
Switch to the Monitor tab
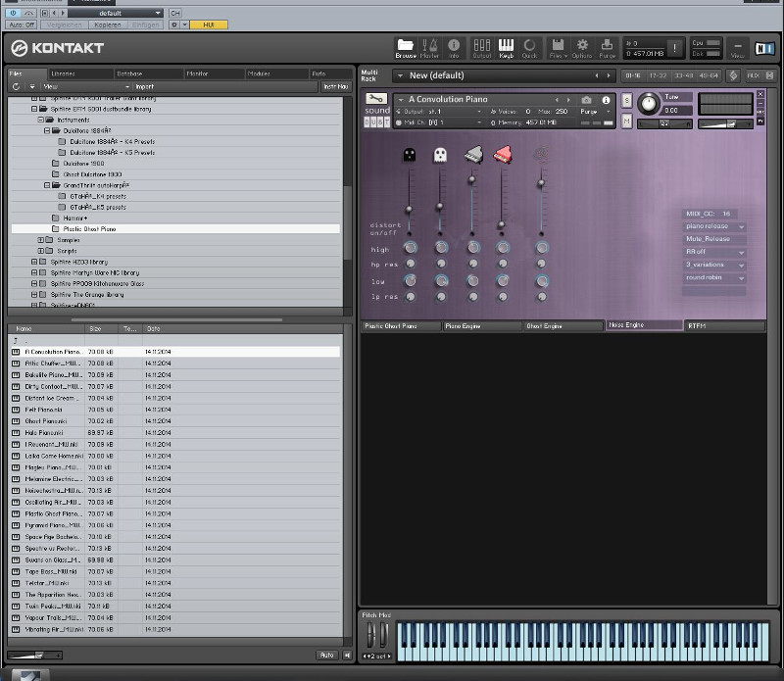pos(214,73)
